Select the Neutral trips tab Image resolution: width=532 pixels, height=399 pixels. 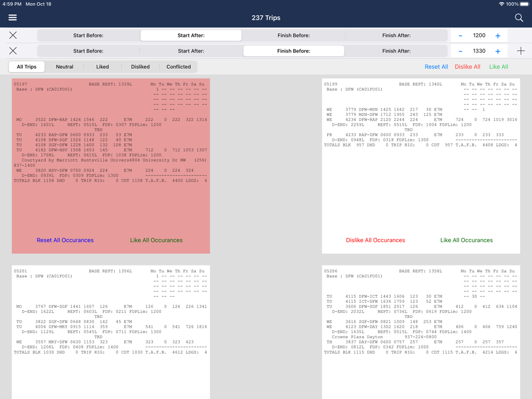(64, 66)
